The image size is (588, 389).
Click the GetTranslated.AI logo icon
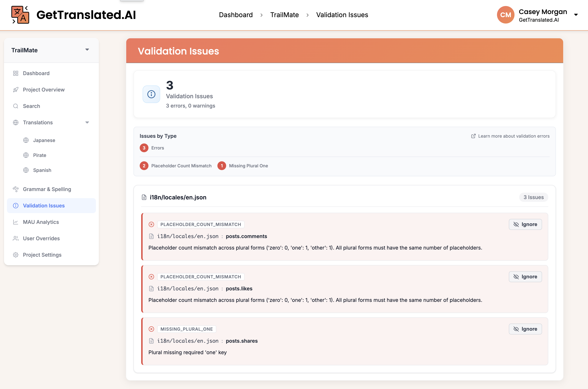(20, 15)
